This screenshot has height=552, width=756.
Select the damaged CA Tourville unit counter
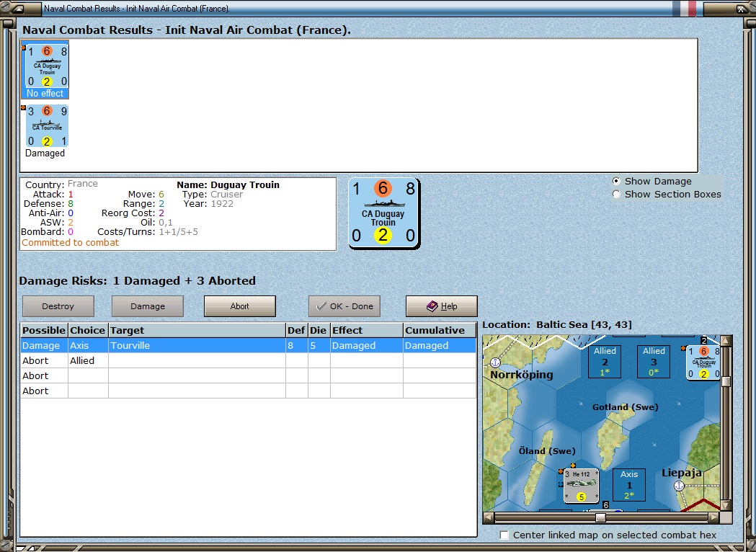click(47, 126)
